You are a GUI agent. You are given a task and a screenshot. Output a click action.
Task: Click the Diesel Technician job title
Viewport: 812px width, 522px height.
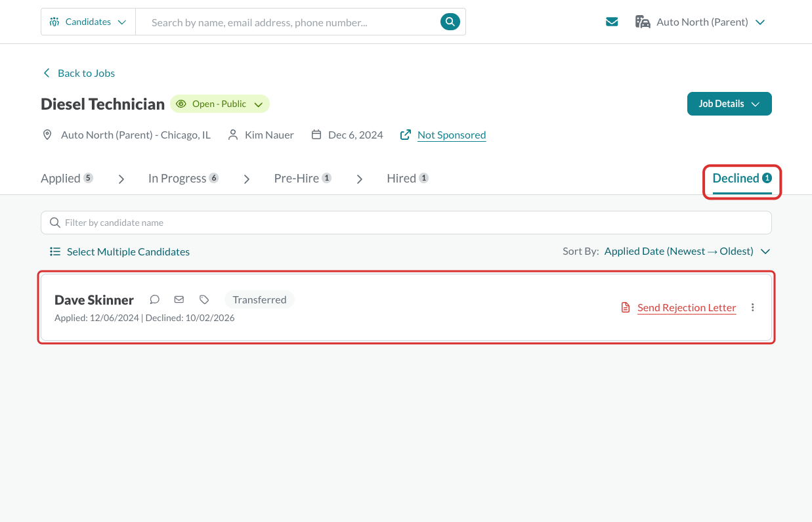[102, 104]
